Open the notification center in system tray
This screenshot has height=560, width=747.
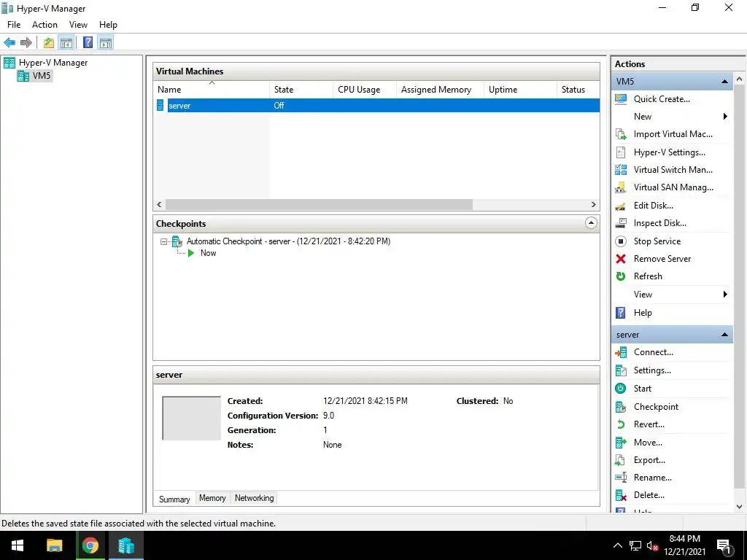[724, 546]
